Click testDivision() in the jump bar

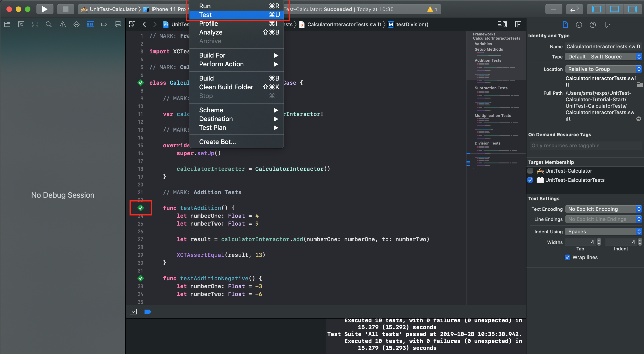[408, 24]
